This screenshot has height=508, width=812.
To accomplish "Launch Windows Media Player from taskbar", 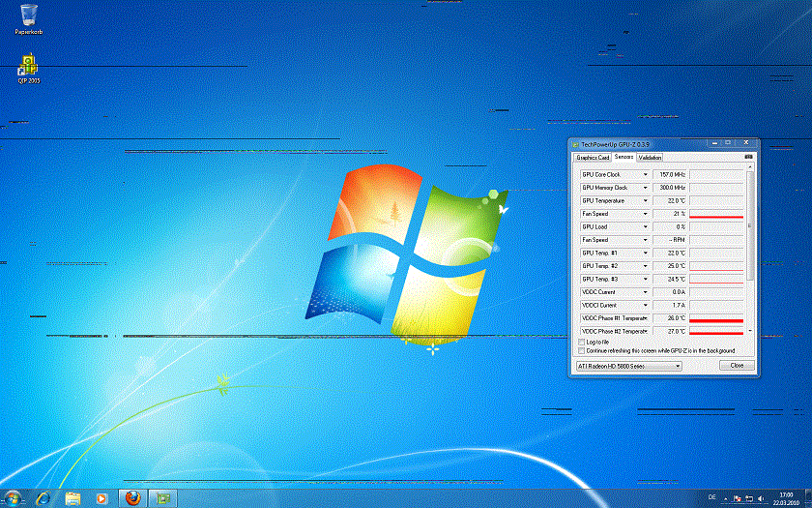I will tap(101, 498).
